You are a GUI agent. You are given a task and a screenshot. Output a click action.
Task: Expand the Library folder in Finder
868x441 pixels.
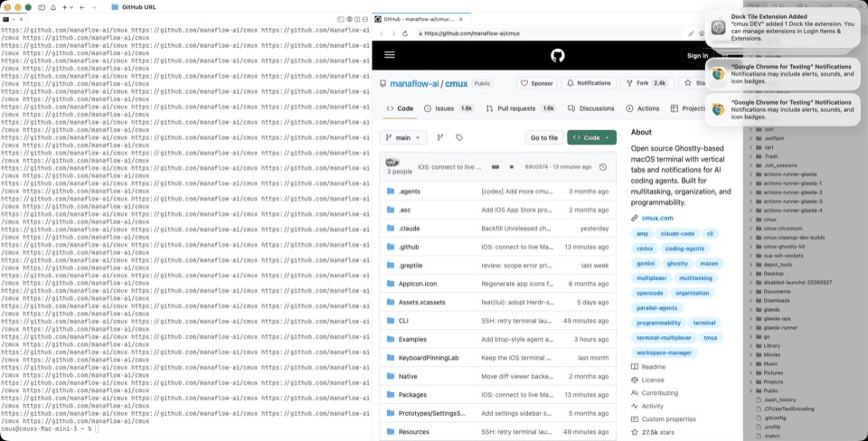coord(751,346)
